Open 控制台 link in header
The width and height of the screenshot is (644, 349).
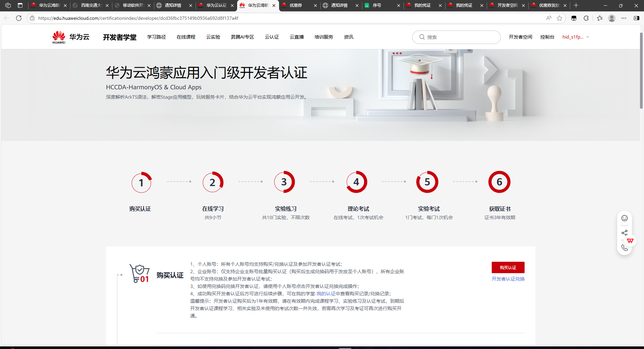pos(547,37)
